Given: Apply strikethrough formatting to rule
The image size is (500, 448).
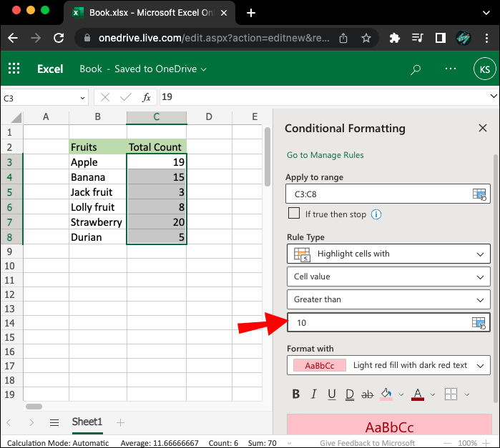Looking at the screenshot, I should [367, 394].
